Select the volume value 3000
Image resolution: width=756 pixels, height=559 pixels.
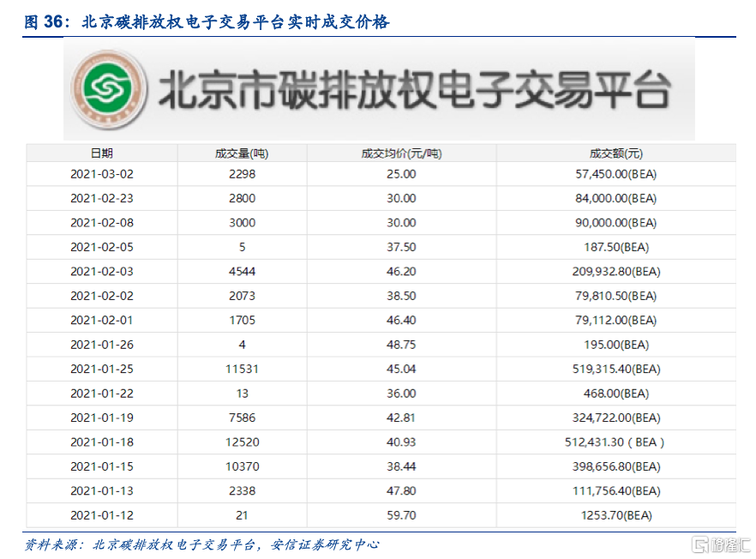[x=242, y=223]
